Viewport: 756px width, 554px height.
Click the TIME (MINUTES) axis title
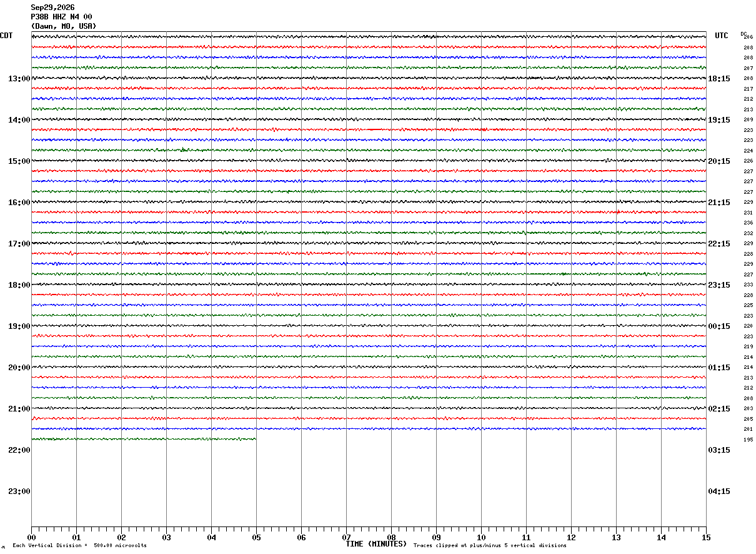coord(376,544)
